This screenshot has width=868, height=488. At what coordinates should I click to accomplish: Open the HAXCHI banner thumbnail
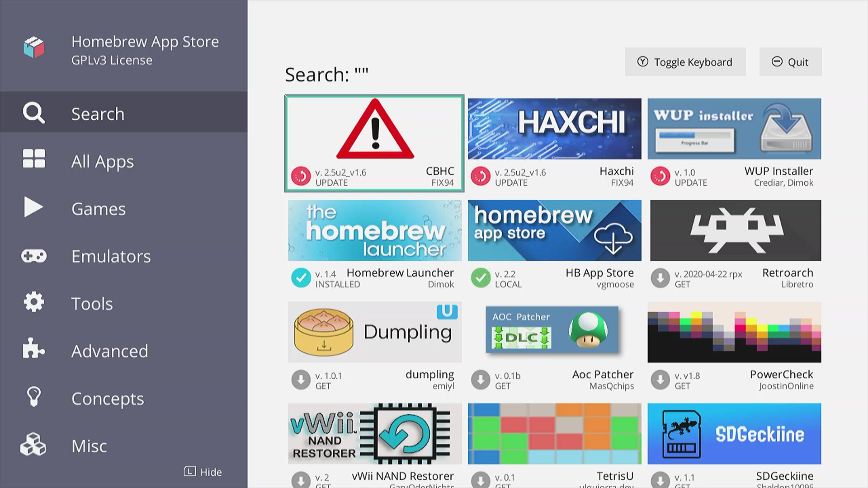[x=555, y=129]
